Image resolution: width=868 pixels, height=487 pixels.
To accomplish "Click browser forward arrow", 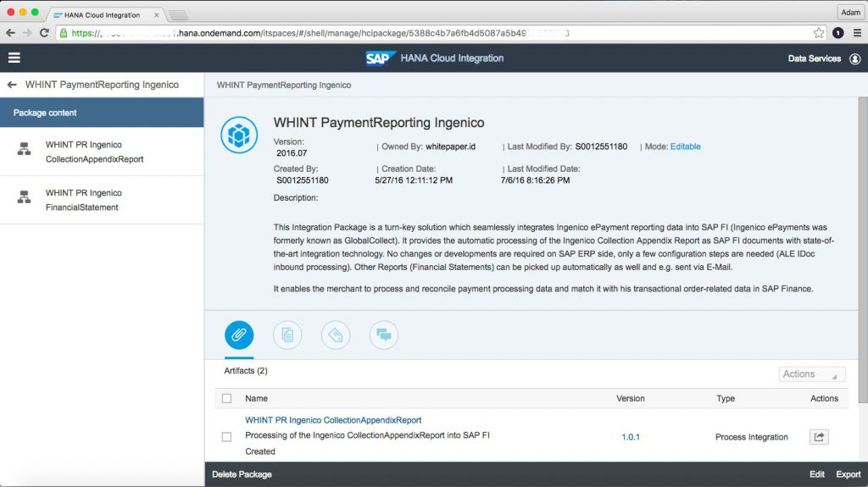I will (x=27, y=33).
